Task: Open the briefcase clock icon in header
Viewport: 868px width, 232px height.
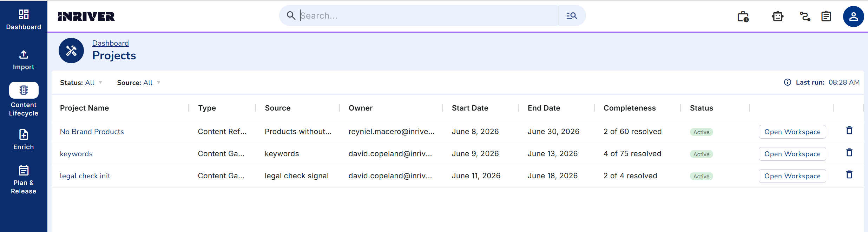Action: point(743,16)
